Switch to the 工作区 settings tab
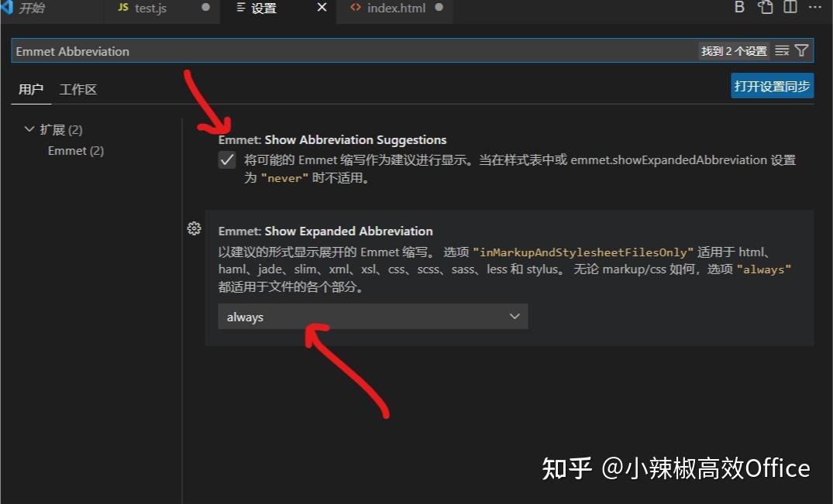 click(x=77, y=89)
